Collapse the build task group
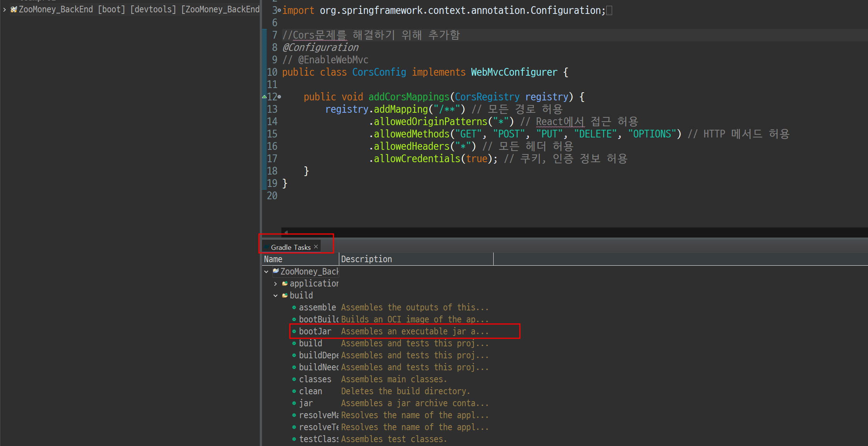868x446 pixels. pos(276,295)
